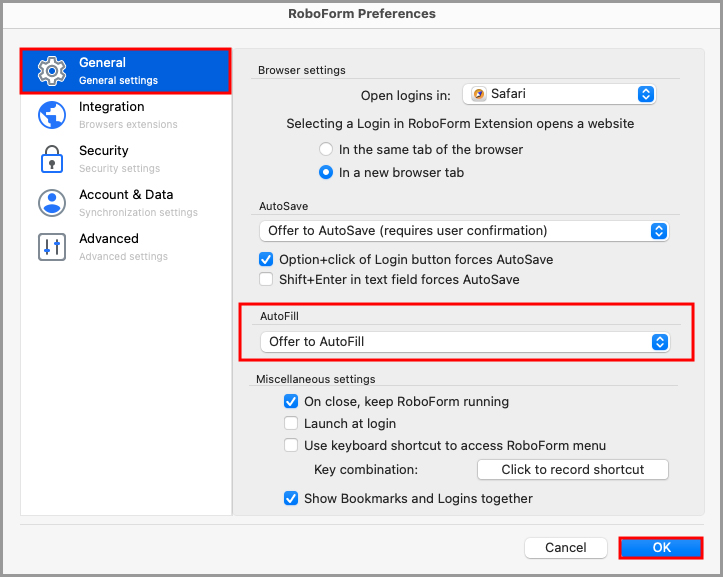Click the 'Key combination:' label
The height and width of the screenshot is (577, 723).
366,470
